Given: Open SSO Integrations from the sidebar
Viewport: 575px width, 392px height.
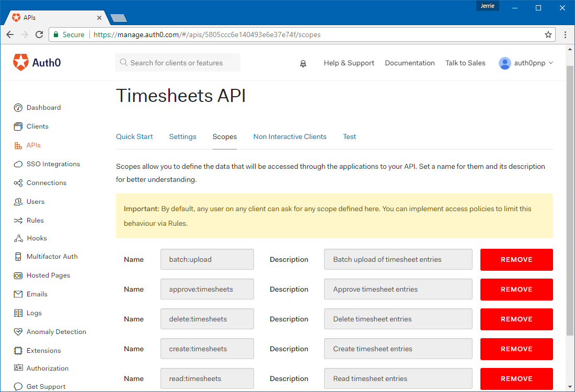Looking at the screenshot, I should point(53,164).
